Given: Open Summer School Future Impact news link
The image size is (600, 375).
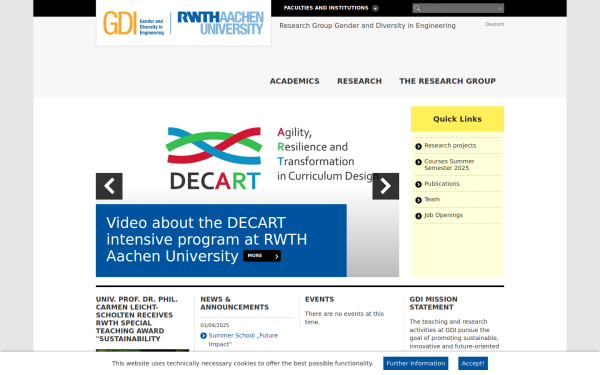Looking at the screenshot, I should (x=243, y=340).
